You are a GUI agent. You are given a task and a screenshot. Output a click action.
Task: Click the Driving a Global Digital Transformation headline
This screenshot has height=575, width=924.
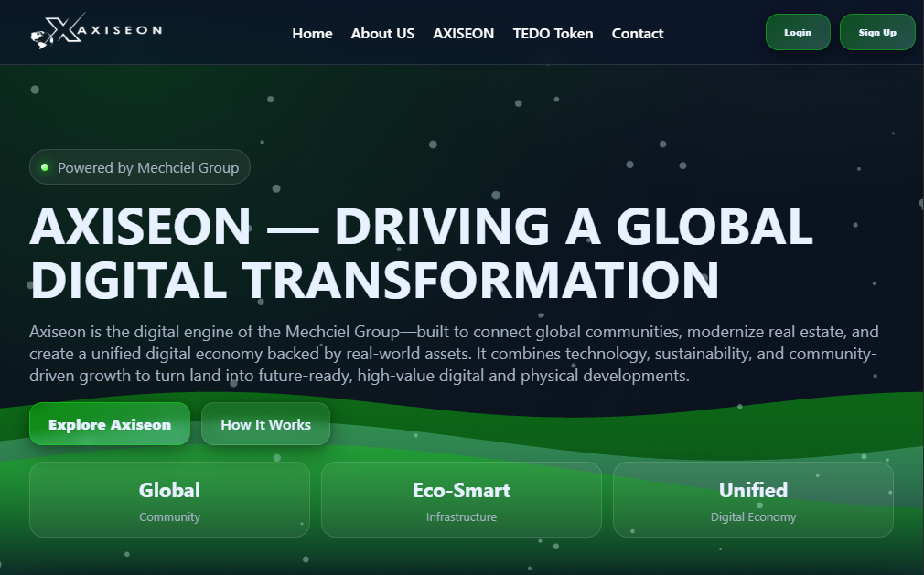click(421, 253)
